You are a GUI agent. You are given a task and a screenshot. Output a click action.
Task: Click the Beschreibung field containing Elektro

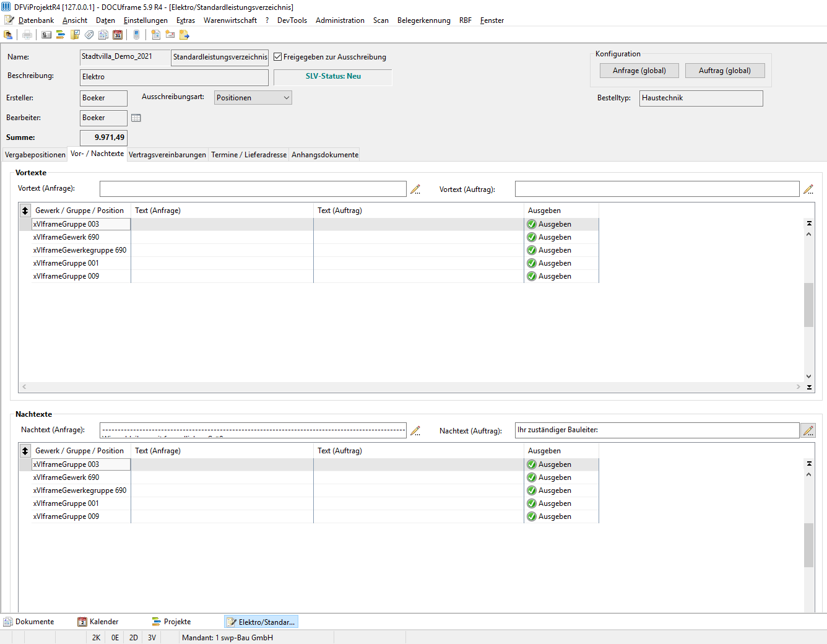[174, 77]
